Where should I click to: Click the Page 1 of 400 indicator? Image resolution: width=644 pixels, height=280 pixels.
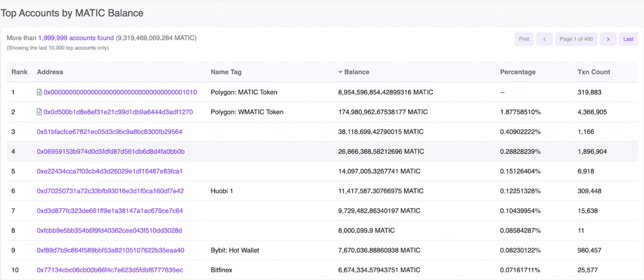pyautogui.click(x=576, y=39)
